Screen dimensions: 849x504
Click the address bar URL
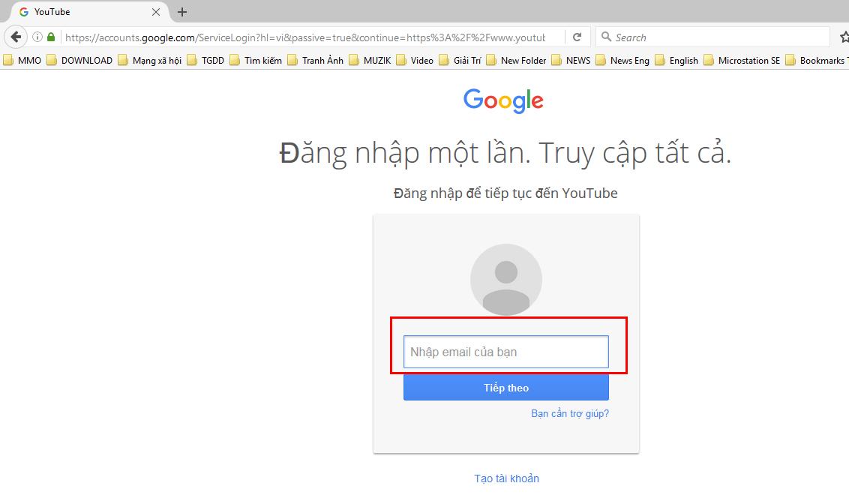tap(304, 37)
